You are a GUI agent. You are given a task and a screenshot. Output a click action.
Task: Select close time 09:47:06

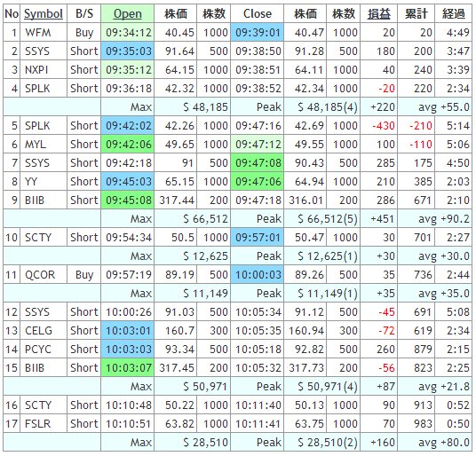pyautogui.click(x=258, y=182)
